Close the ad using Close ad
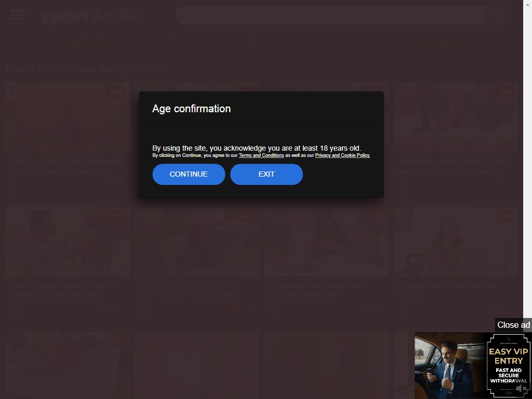 click(x=513, y=325)
